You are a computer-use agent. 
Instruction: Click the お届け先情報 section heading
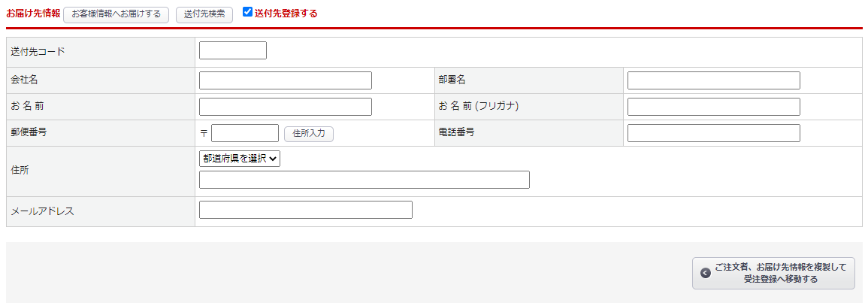(33, 14)
